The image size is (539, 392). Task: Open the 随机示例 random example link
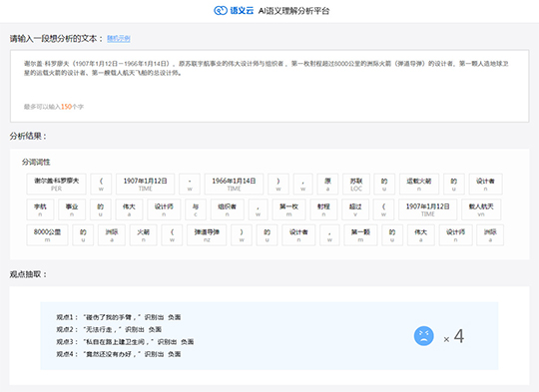pos(119,39)
